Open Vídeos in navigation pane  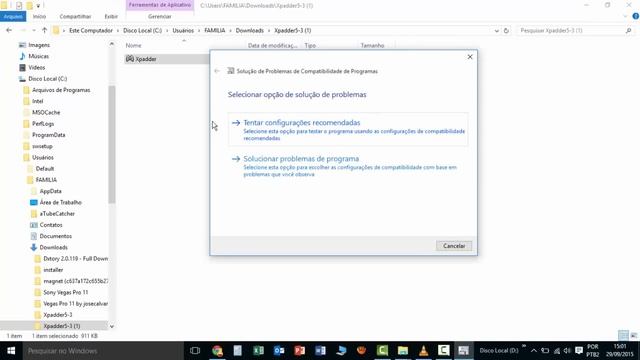[x=36, y=67]
